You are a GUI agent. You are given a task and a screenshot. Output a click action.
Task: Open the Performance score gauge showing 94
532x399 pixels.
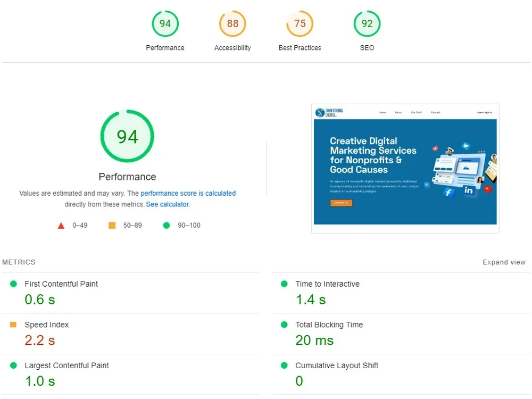[165, 23]
